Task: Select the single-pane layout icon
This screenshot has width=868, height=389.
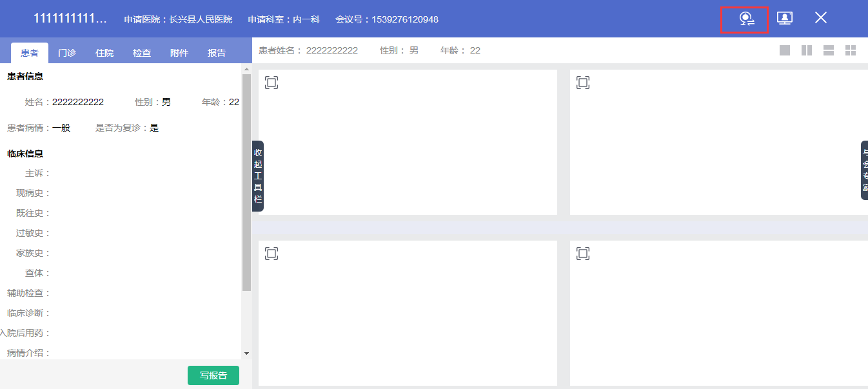Action: [785, 50]
